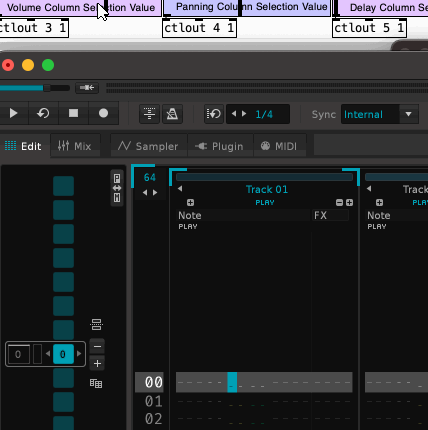Viewport: 428px width, 430px height.
Task: Increase pattern number with right arrow beside 0
Action: tap(79, 354)
